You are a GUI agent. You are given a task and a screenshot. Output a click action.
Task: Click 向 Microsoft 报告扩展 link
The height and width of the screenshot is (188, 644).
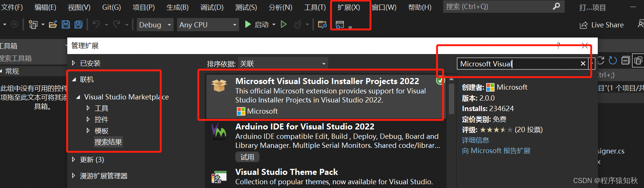click(x=496, y=150)
